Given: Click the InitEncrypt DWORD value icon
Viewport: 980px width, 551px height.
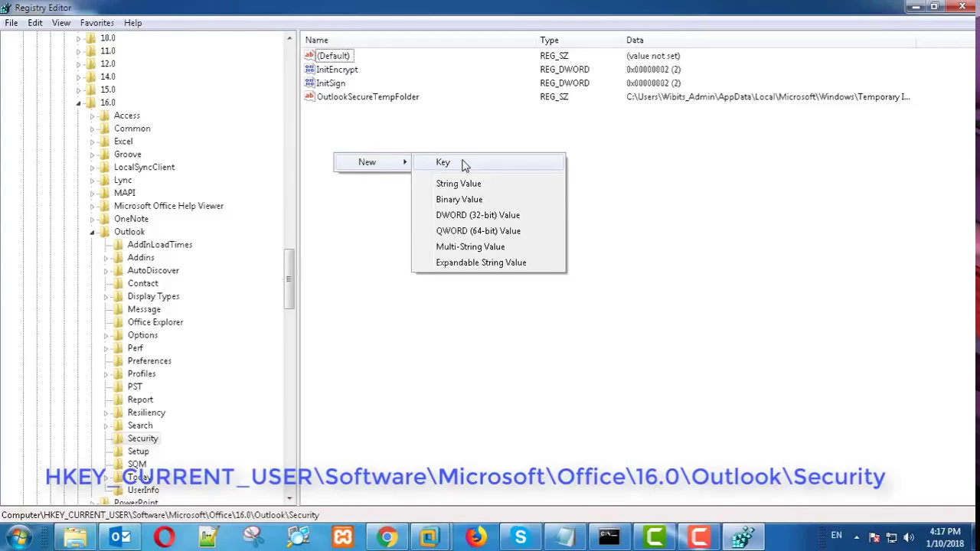Looking at the screenshot, I should [309, 69].
